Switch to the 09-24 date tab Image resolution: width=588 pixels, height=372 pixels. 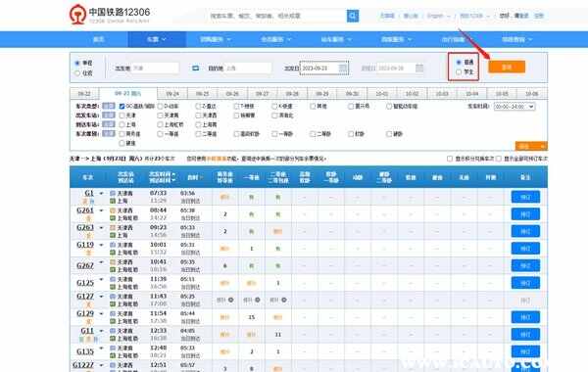click(172, 94)
